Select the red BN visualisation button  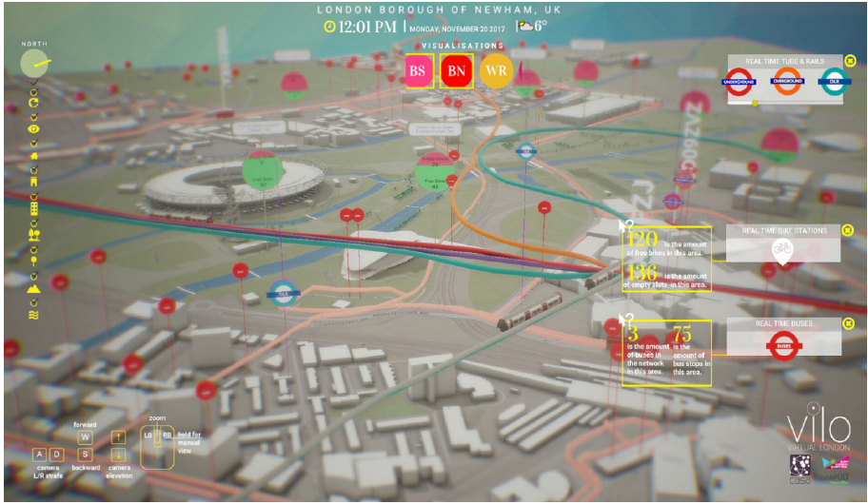click(456, 70)
